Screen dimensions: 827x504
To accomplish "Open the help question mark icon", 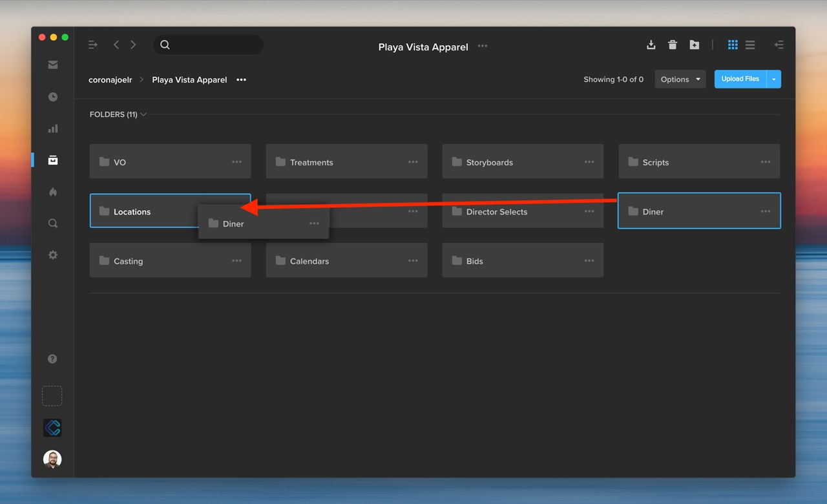I will (52, 359).
